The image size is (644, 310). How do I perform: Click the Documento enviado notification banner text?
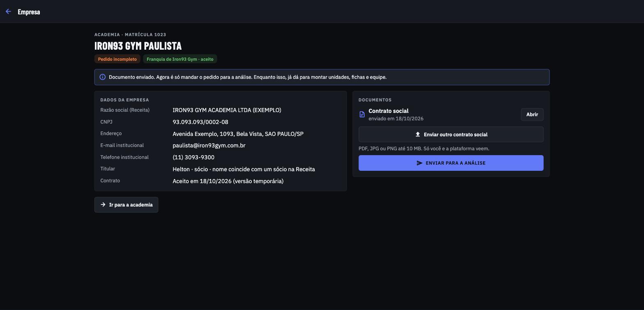click(248, 77)
